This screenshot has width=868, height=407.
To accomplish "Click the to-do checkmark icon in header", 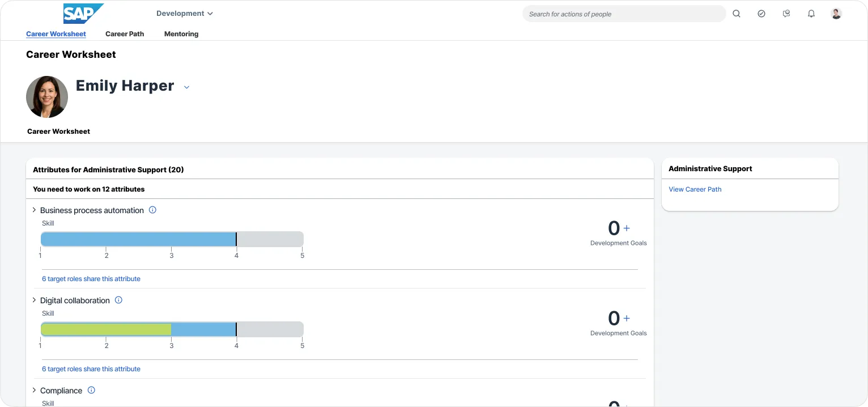I will [x=761, y=13].
